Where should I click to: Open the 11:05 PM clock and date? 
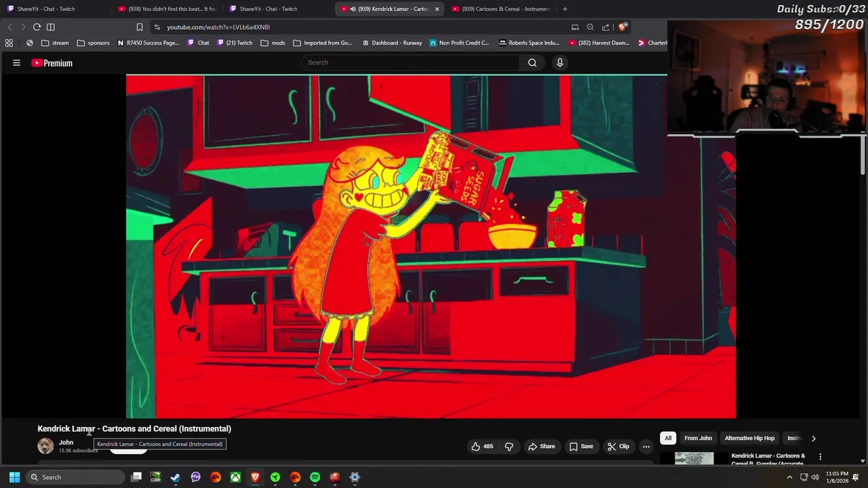pos(837,477)
